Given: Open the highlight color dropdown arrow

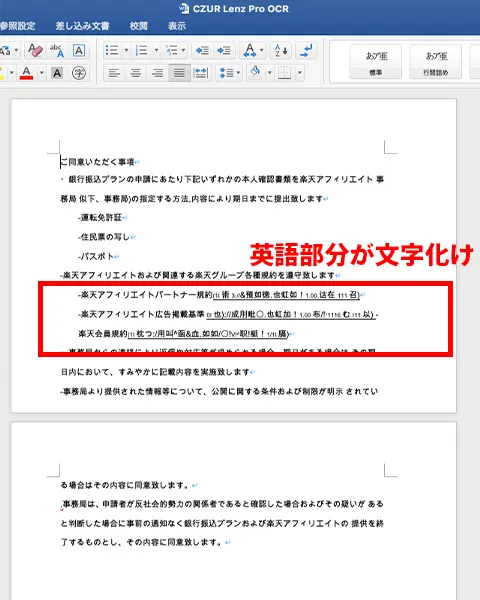Looking at the screenshot, I should coord(11,72).
